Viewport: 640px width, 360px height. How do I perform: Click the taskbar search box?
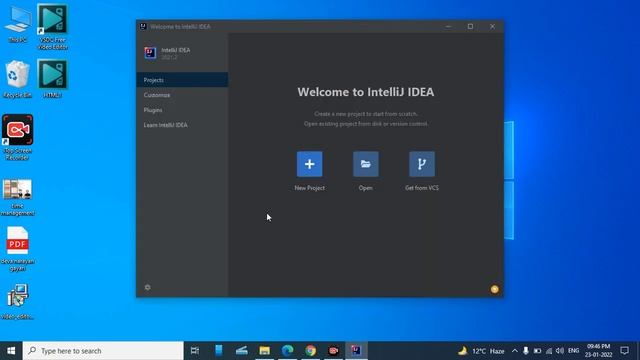(103, 351)
